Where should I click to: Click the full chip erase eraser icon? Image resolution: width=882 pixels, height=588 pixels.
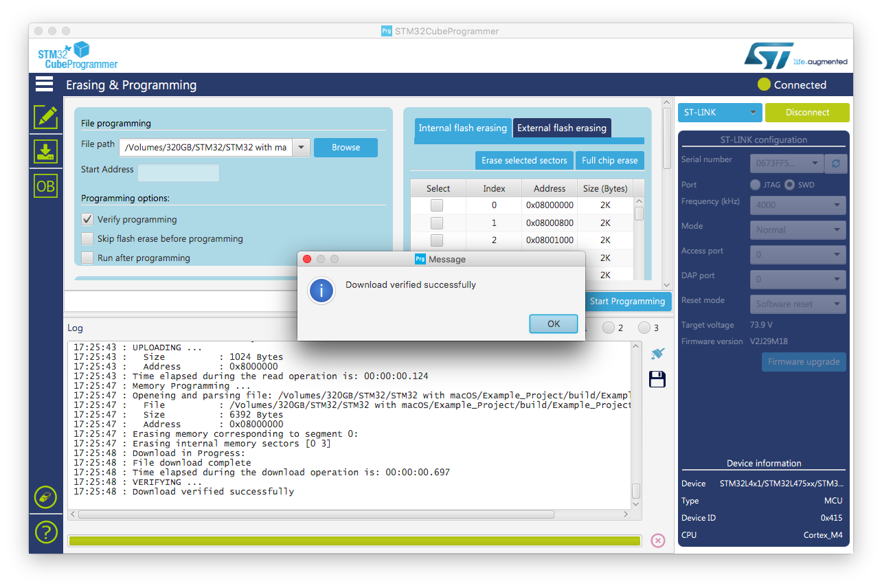(45, 497)
